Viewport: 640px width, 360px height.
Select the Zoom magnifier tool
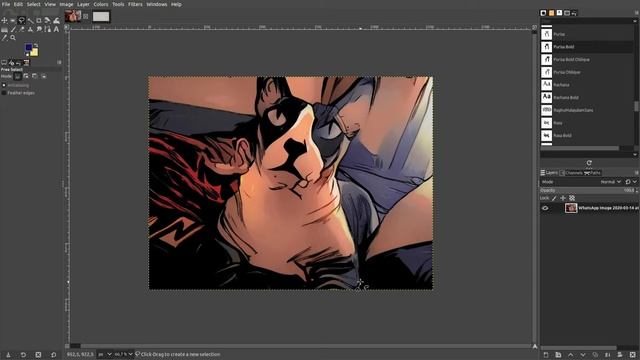[x=13, y=38]
